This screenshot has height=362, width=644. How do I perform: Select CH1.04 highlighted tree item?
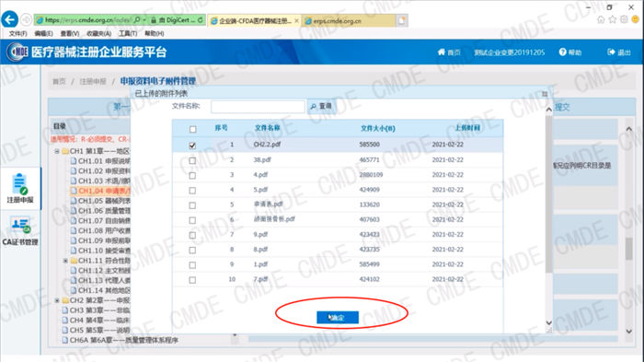[100, 191]
